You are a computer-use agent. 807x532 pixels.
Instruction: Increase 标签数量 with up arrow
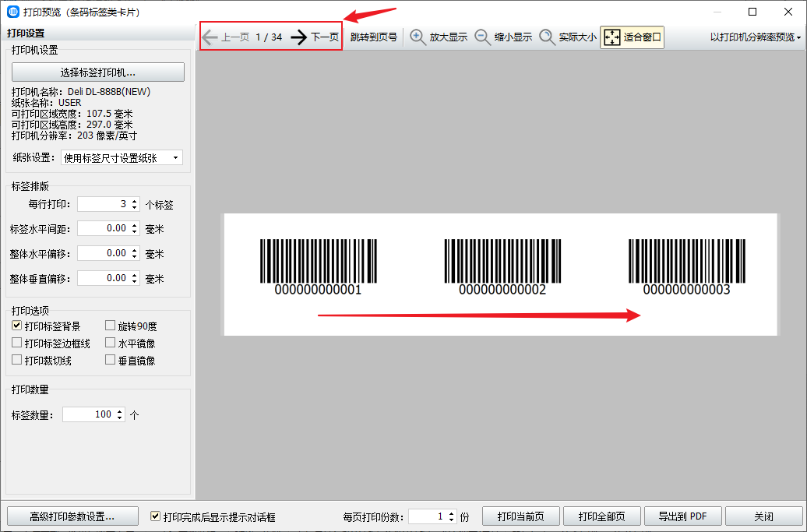tap(120, 410)
